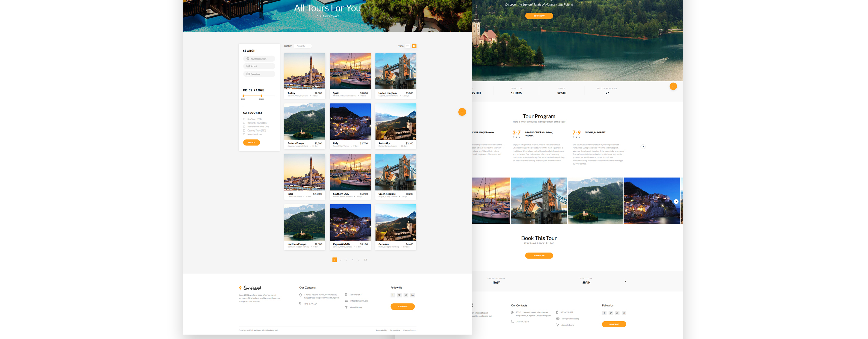
Task: Open the Eastern Europe tour card
Action: [x=305, y=126]
